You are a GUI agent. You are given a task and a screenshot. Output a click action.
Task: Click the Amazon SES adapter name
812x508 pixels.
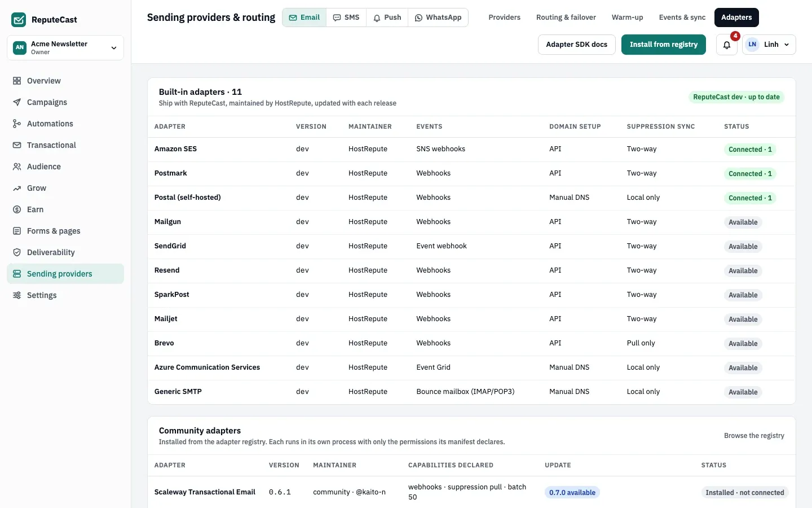pyautogui.click(x=176, y=149)
